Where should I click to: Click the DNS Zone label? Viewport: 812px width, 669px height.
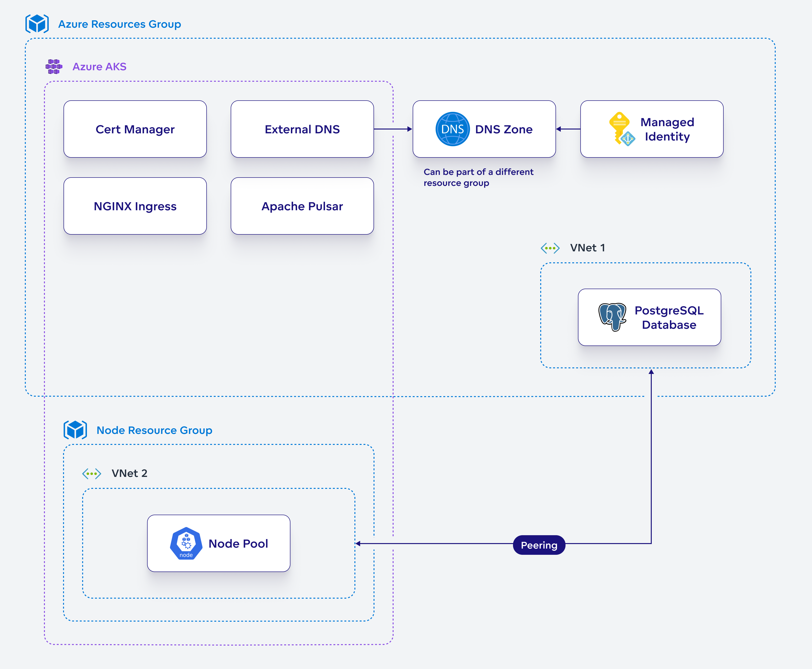[x=504, y=129]
